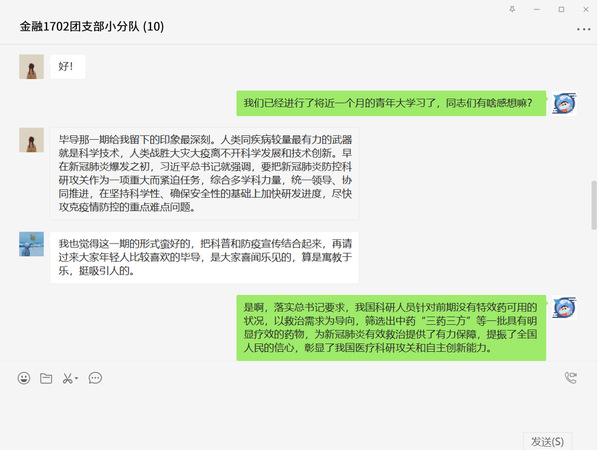
Task: Open the blue sky avatar profile
Action: click(31, 244)
